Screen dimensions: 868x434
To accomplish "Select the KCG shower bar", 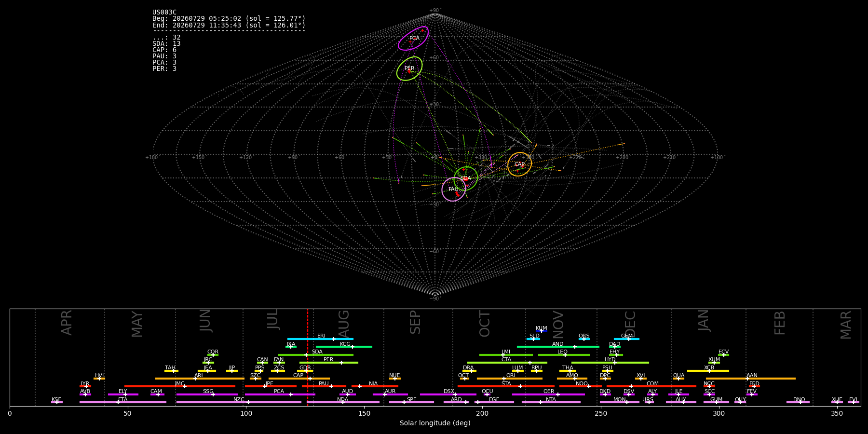I will point(344,347).
